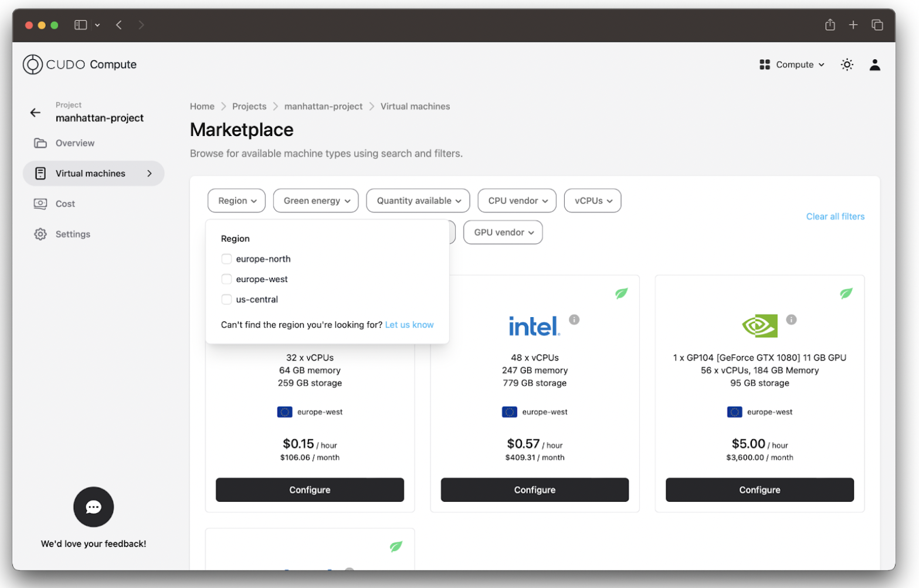919x588 pixels.
Task: Click green energy leaf on NVIDIA card
Action: (846, 293)
